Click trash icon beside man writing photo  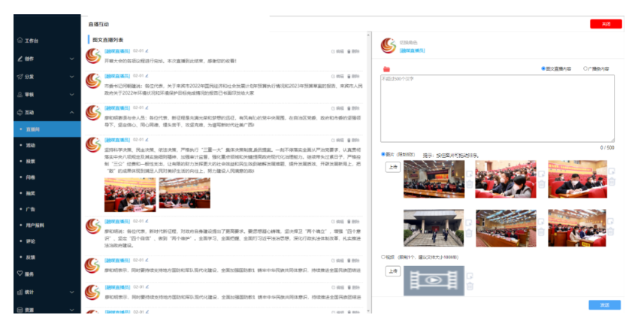pyautogui.click(x=612, y=181)
